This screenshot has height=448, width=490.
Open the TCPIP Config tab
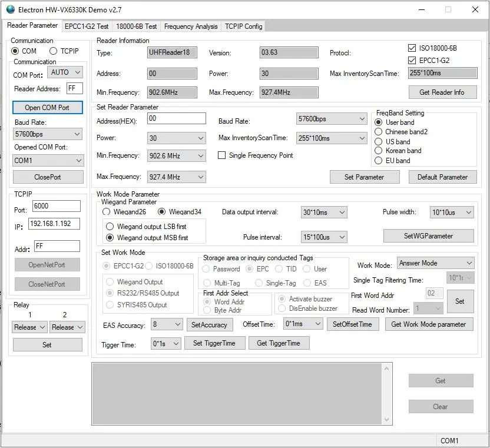click(243, 26)
